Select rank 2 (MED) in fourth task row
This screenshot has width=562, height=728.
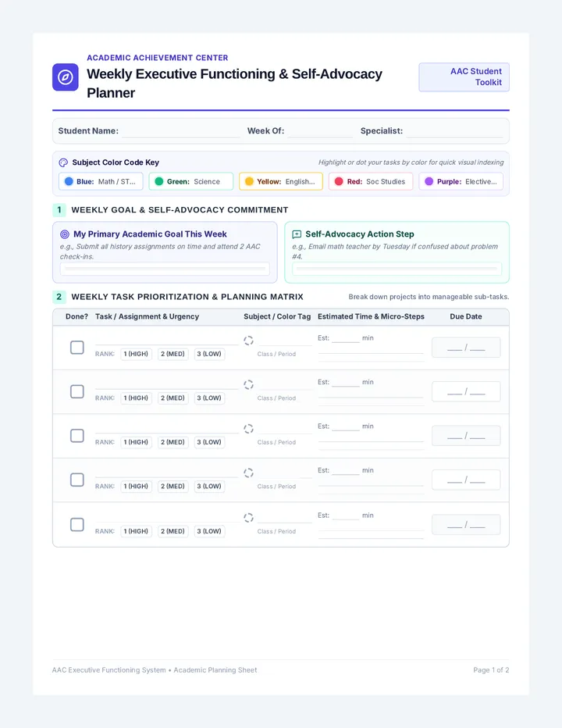point(173,486)
